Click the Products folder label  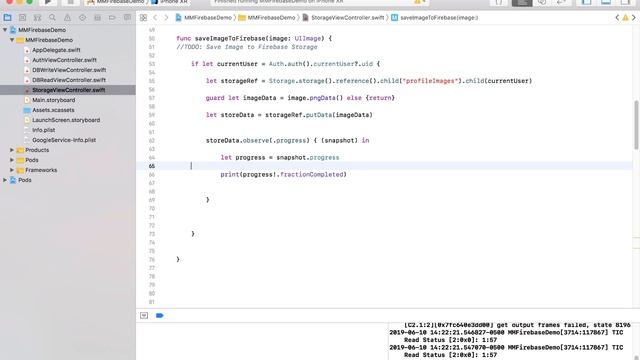click(x=37, y=150)
